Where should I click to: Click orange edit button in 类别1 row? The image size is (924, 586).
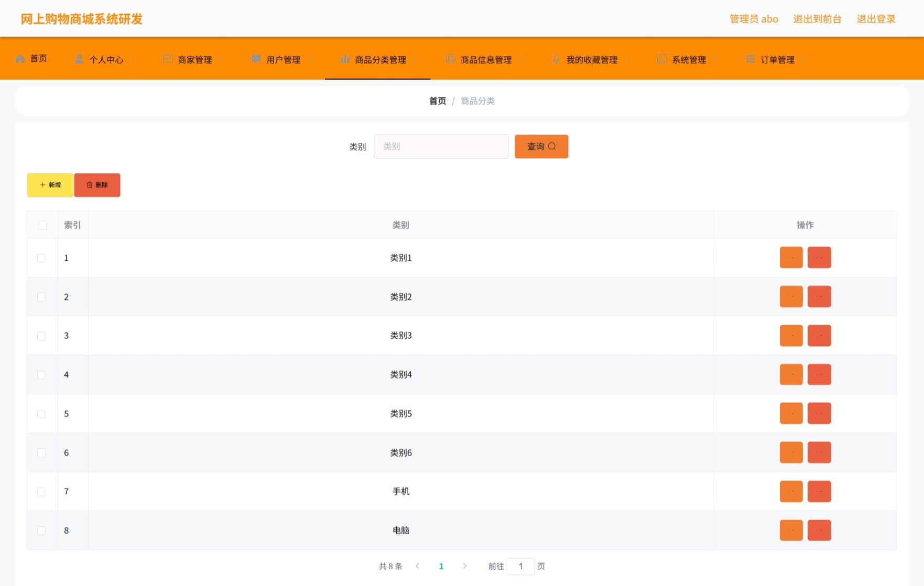coord(791,258)
